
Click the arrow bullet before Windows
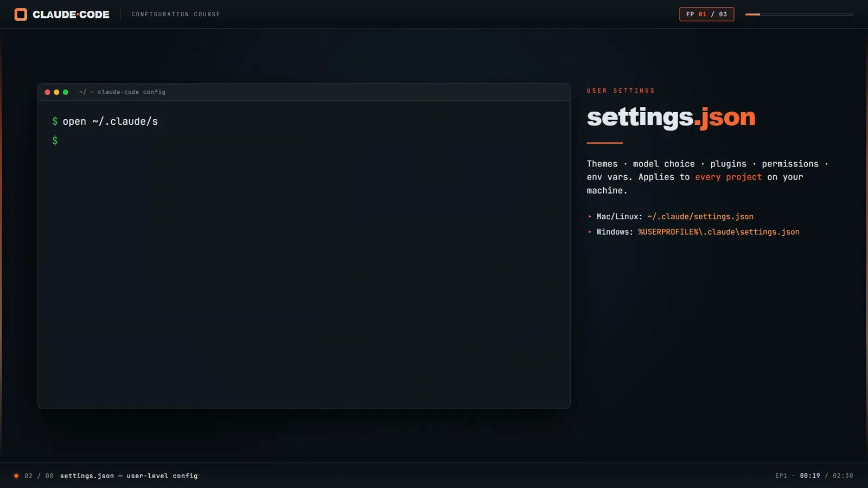pos(590,232)
